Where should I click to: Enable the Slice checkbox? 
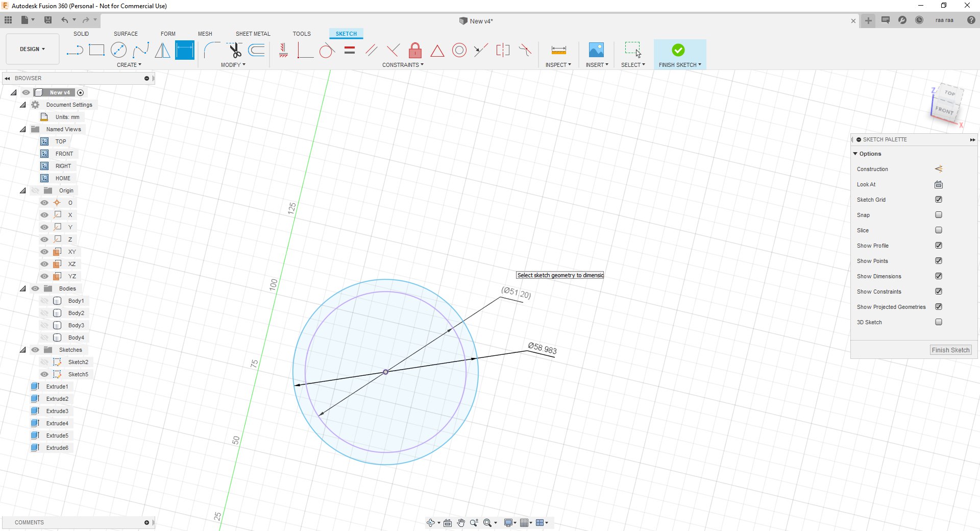(x=938, y=230)
